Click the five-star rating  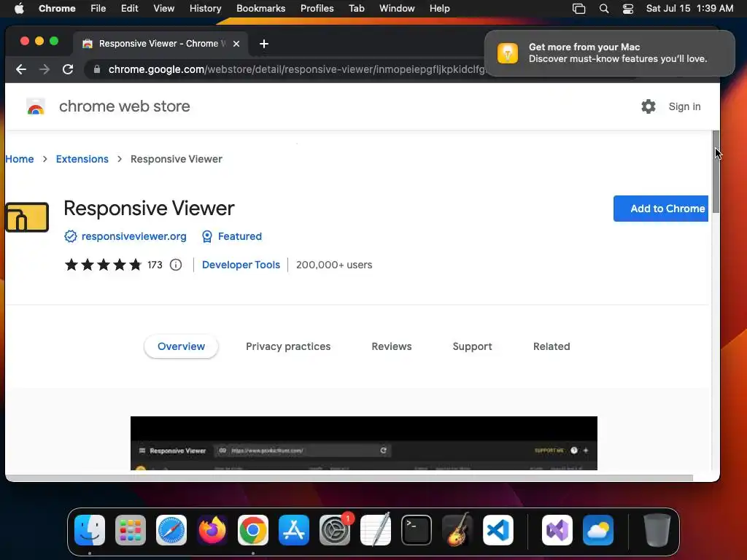coord(104,265)
